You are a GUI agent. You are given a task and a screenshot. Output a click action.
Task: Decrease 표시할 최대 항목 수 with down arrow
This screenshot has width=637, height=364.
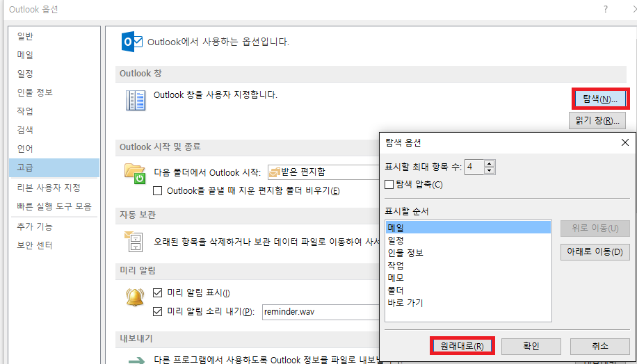[489, 170]
